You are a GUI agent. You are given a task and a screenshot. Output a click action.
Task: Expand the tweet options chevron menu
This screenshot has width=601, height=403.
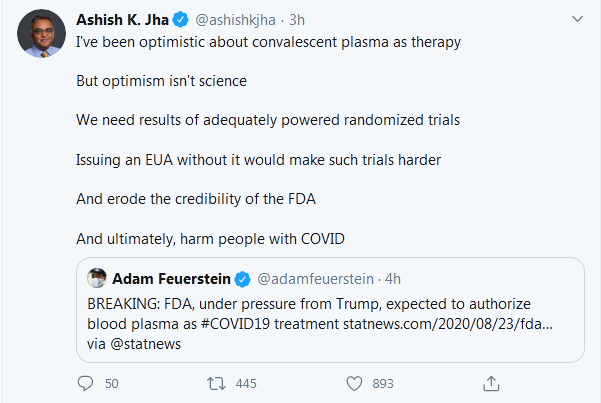576,18
